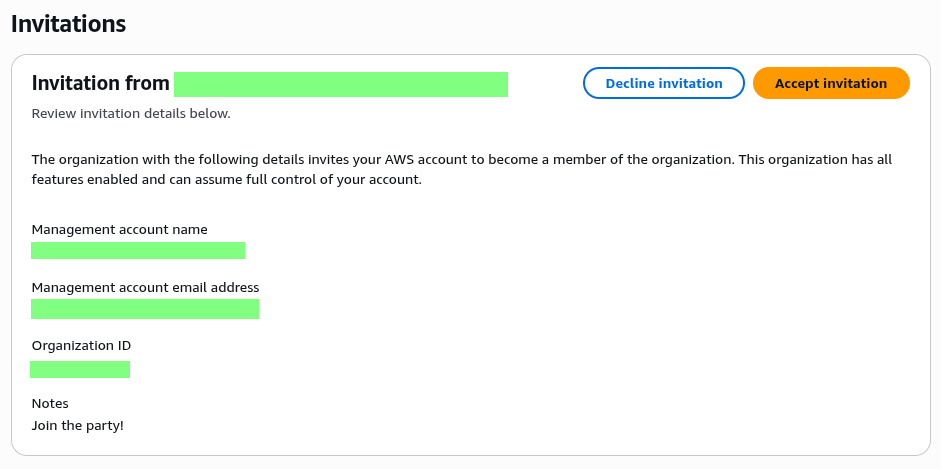Image resolution: width=941 pixels, height=469 pixels.
Task: Select the redacted Organization ID value
Action: [x=80, y=369]
